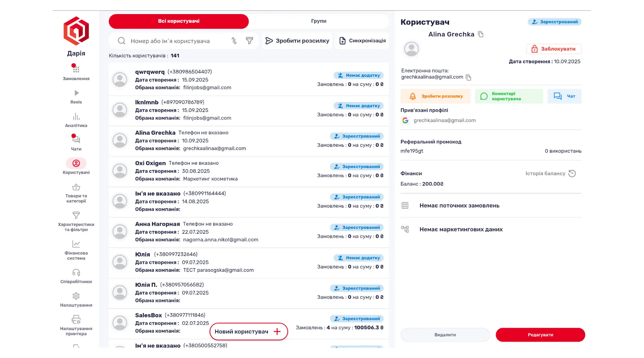The width and height of the screenshot is (644, 358).
Task: Start Синхронізація of users
Action: click(362, 41)
